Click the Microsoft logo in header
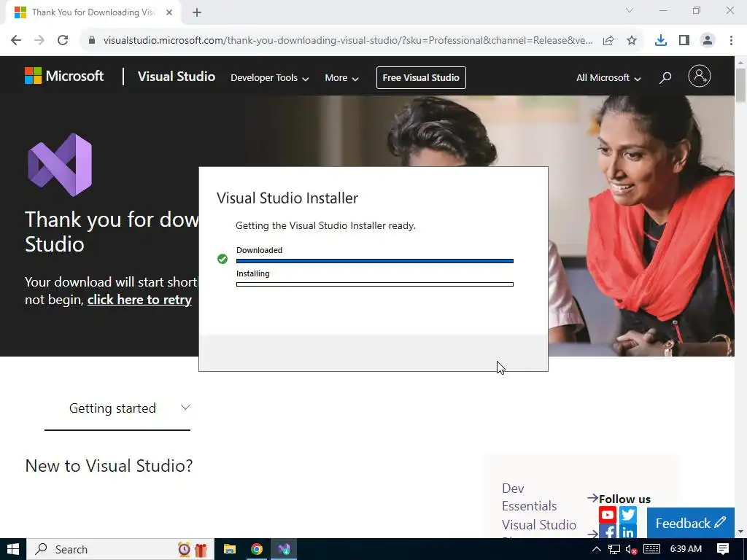 click(x=64, y=76)
